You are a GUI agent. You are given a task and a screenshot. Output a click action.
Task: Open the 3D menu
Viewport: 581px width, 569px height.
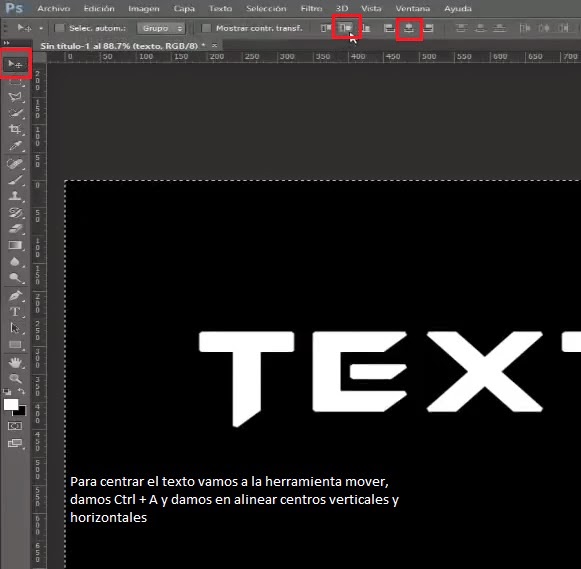(x=342, y=9)
